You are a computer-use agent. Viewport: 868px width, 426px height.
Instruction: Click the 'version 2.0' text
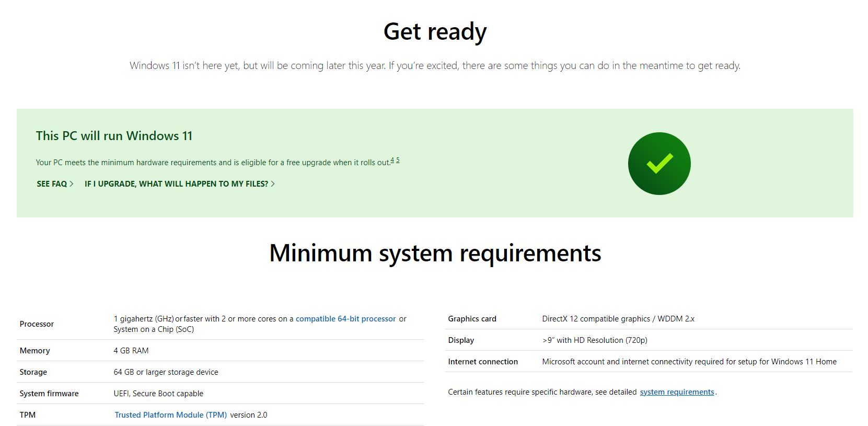(x=249, y=415)
